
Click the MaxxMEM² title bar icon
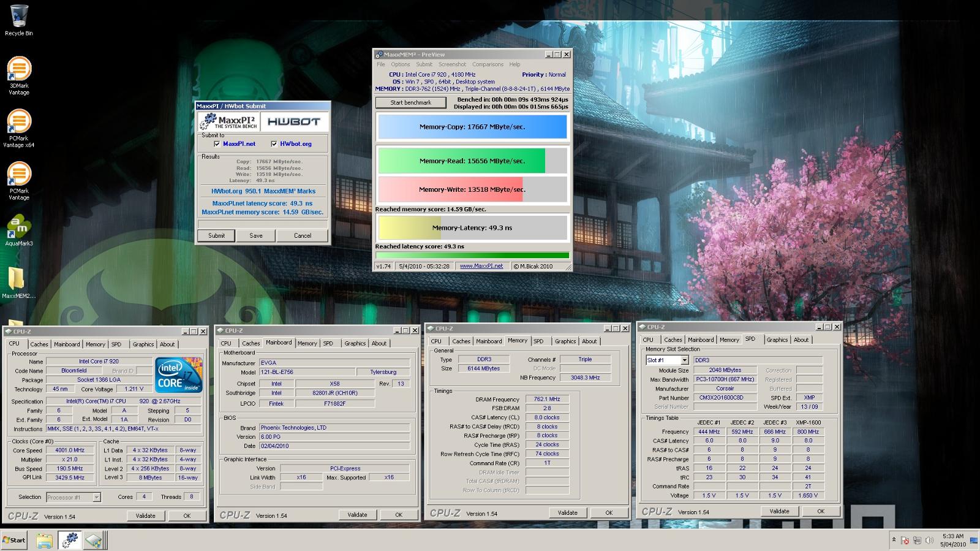pyautogui.click(x=380, y=55)
